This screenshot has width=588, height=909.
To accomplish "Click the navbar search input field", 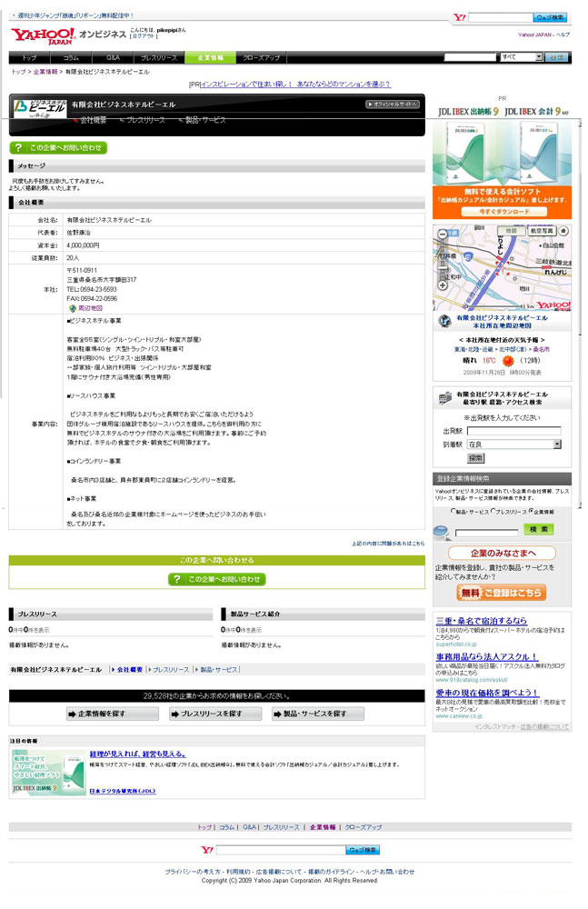I will [470, 56].
